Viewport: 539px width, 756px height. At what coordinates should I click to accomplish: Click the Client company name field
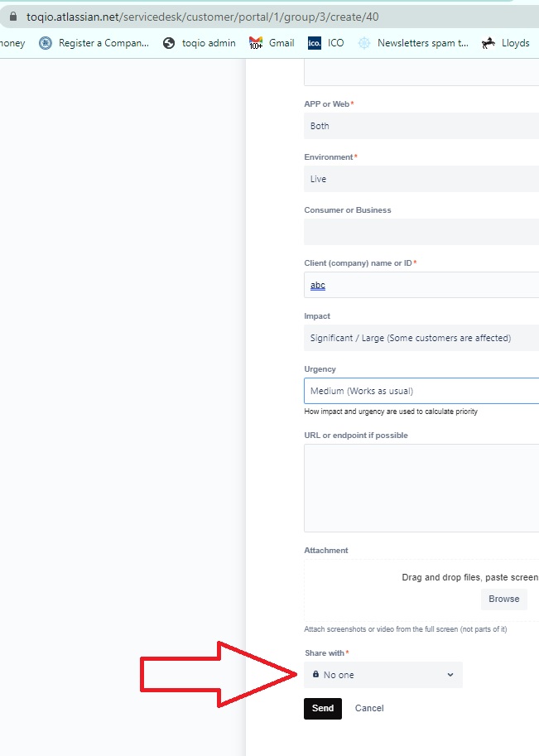421,285
